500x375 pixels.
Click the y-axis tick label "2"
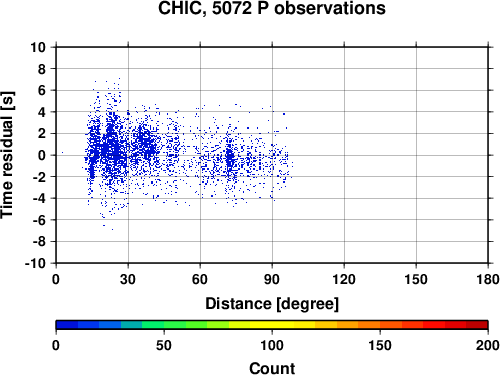pos(42,134)
